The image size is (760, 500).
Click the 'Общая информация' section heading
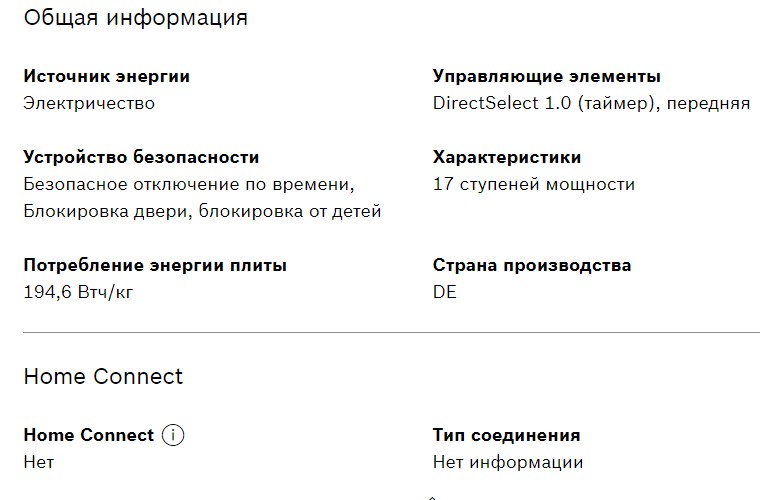[x=135, y=18]
